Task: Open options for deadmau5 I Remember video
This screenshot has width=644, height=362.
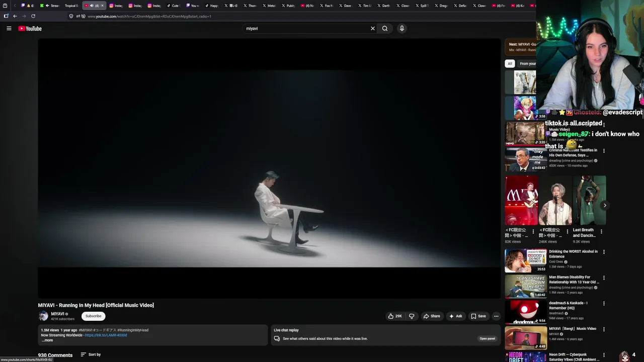Action: point(604,304)
